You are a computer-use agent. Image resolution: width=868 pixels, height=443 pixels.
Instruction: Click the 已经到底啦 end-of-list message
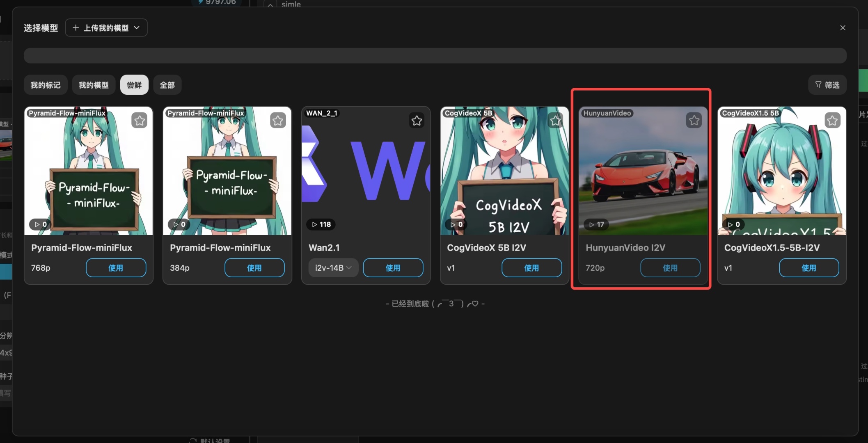[x=435, y=304]
